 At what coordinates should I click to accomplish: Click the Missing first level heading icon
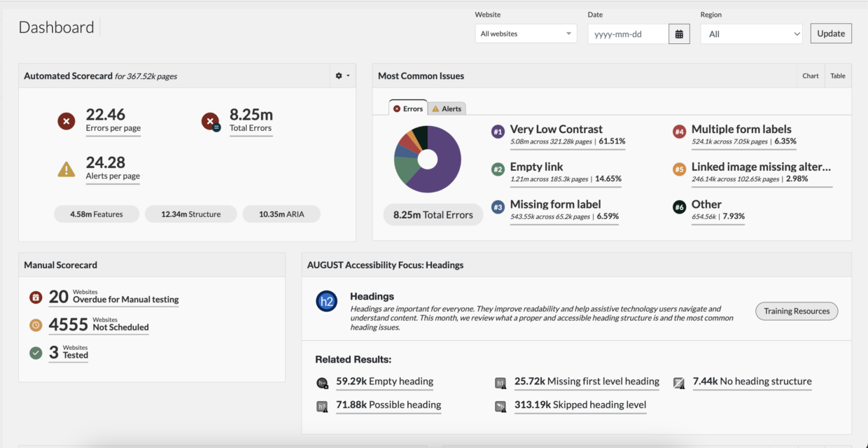[x=500, y=382]
